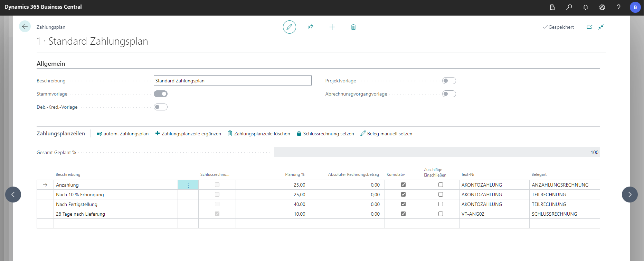Viewport: 644px width, 261px height.
Task: Click the share icon in header
Action: (311, 27)
